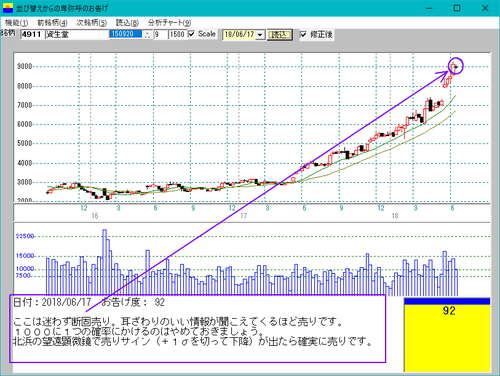Click the field containing 1500
Image resolution: width=500 pixels, height=376 pixels.
coord(177,34)
